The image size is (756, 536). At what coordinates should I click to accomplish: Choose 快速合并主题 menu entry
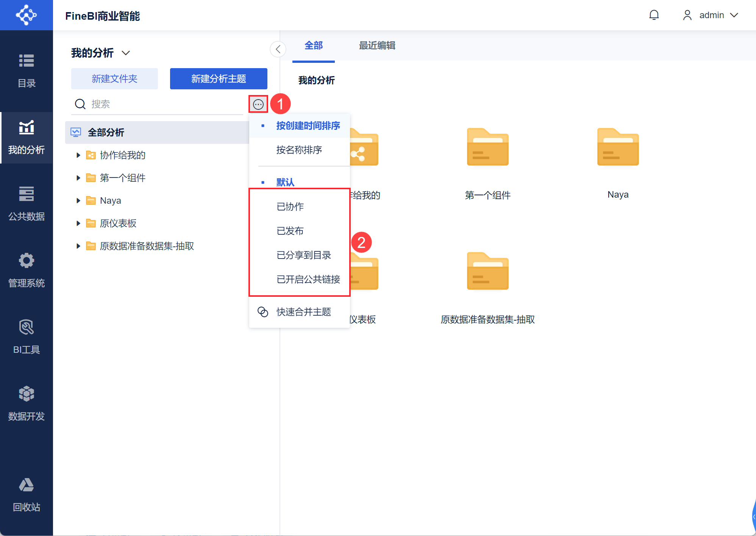pyautogui.click(x=300, y=312)
